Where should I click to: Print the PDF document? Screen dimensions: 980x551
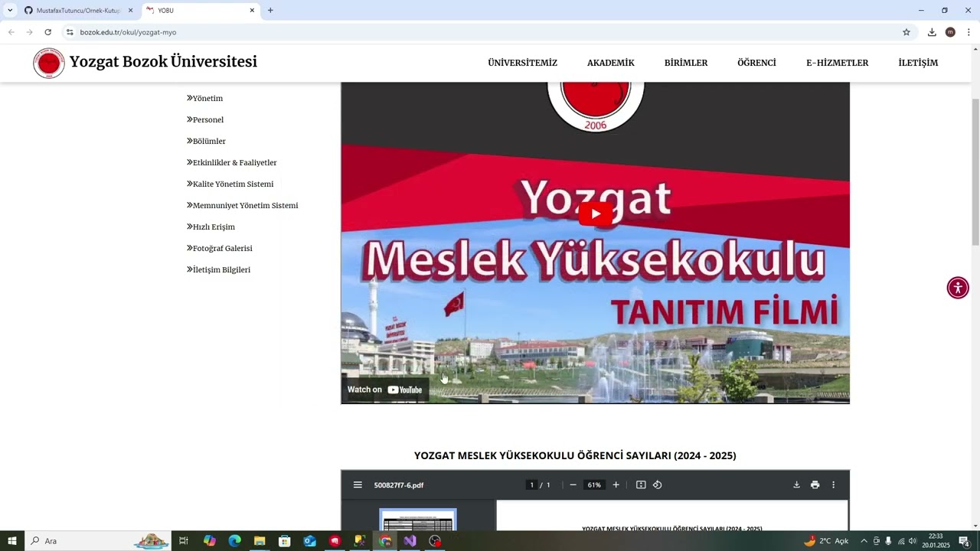click(x=815, y=484)
